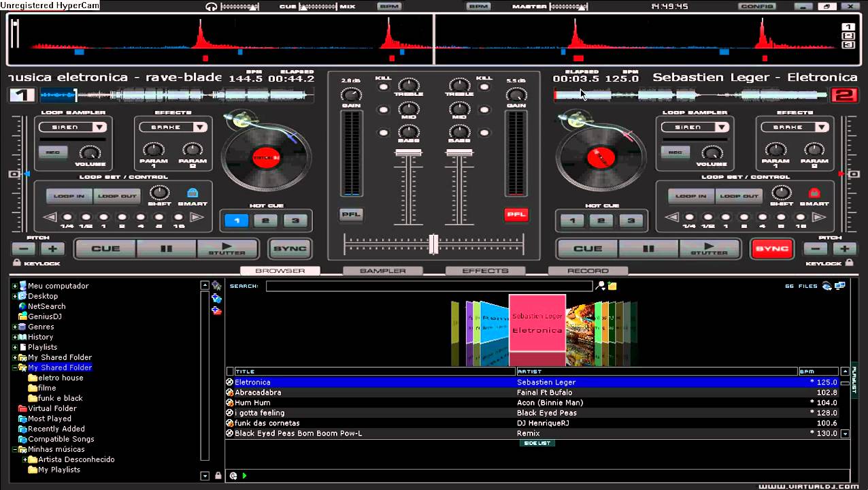The height and width of the screenshot is (490, 868).
Task: Click the Loop Out button on deck 2
Action: pyautogui.click(x=738, y=196)
